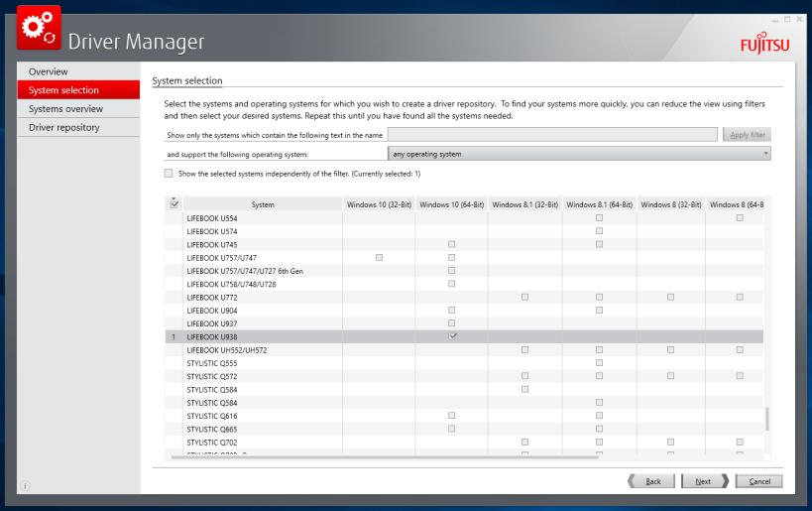
Task: Click the Windows 8 (32-Bit) column header
Action: [670, 204]
